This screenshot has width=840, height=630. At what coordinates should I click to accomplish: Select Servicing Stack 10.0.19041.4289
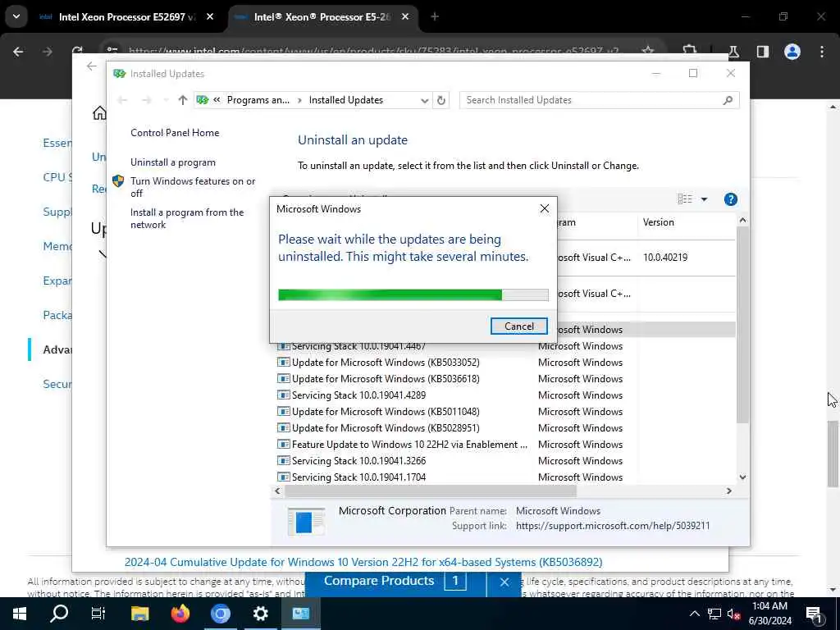click(x=358, y=395)
